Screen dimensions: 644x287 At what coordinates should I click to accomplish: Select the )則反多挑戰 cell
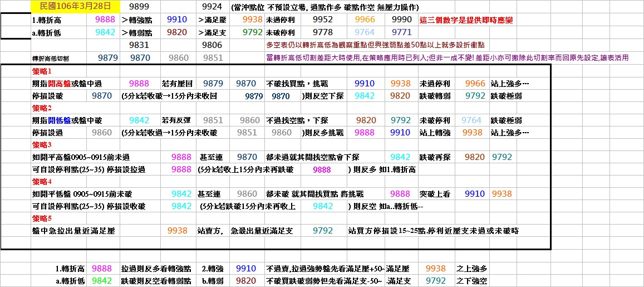[323, 133]
